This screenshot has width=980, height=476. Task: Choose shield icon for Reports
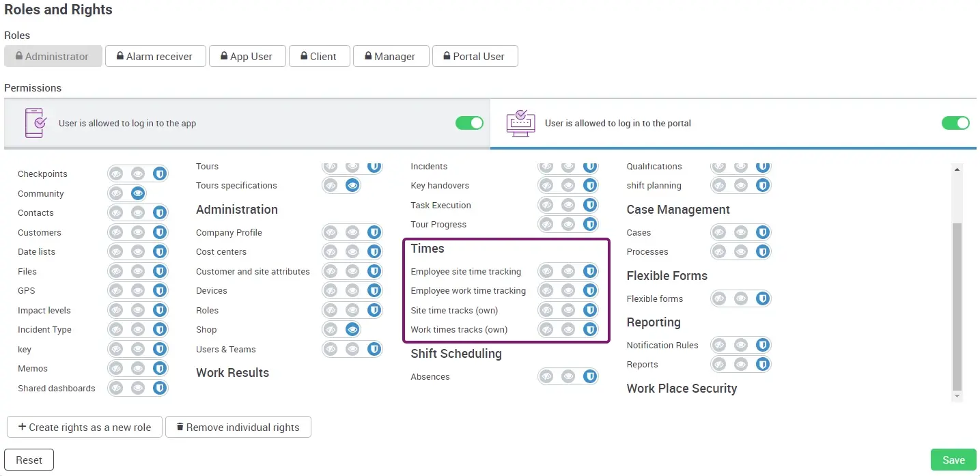(763, 364)
